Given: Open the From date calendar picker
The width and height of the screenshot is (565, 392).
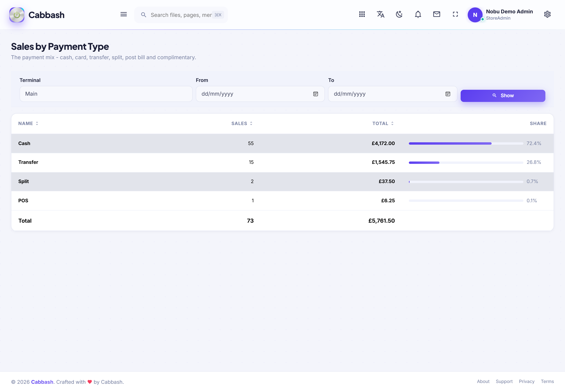Looking at the screenshot, I should (x=316, y=94).
